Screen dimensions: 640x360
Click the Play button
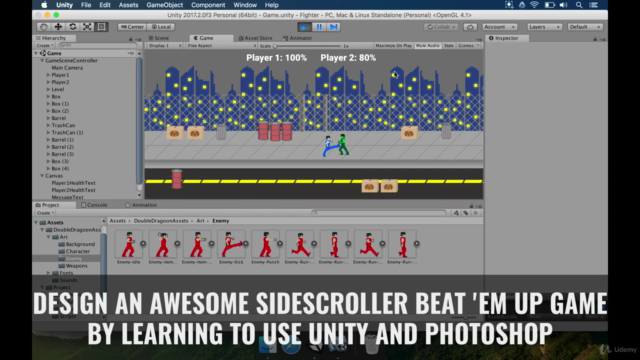pos(304,27)
